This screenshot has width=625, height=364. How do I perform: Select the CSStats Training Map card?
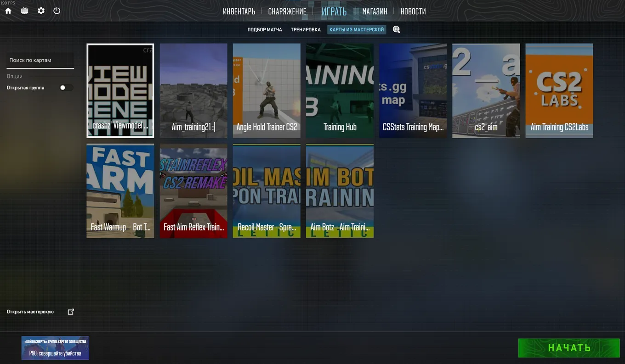tap(413, 90)
